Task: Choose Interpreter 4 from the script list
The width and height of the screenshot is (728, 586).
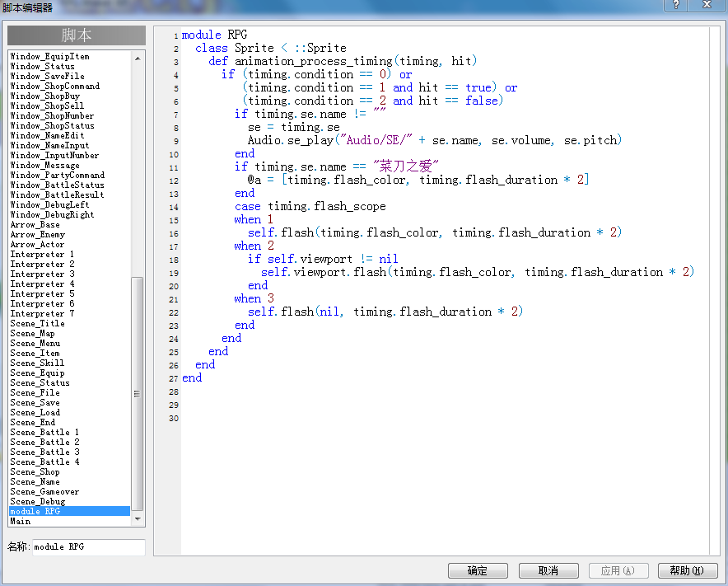Action: (x=42, y=284)
